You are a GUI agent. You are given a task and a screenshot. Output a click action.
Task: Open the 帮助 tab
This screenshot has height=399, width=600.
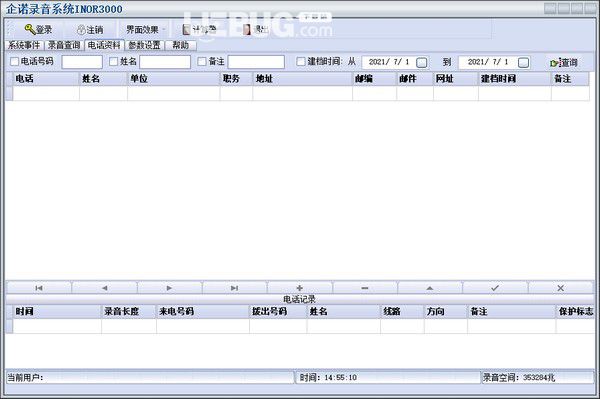(181, 45)
